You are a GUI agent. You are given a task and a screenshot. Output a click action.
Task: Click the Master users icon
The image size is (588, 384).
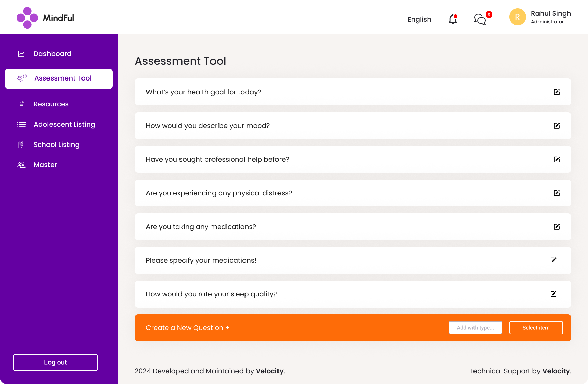click(x=21, y=165)
